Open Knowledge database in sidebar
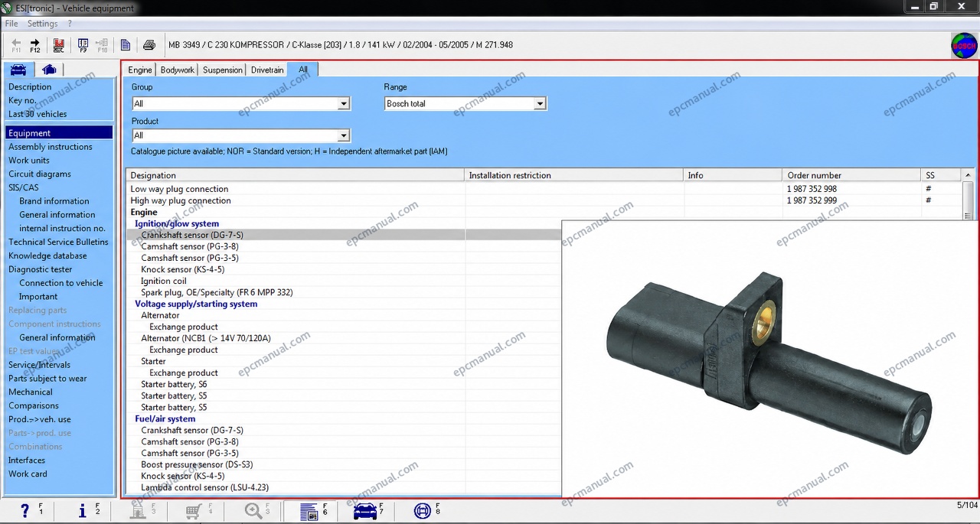 point(47,255)
